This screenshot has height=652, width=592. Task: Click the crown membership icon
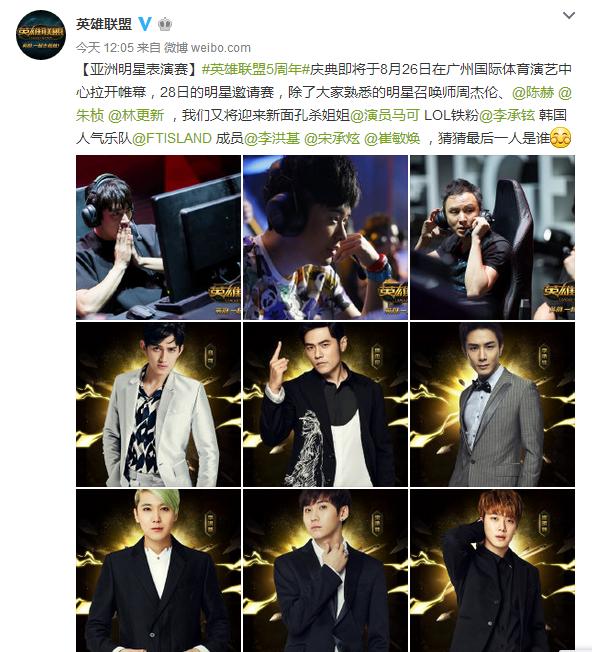click(x=165, y=25)
